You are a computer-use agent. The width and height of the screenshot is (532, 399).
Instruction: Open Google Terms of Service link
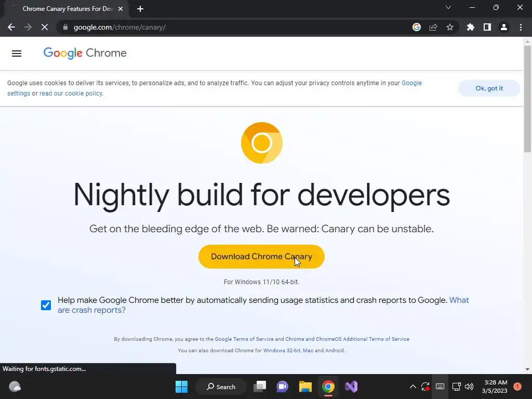[x=244, y=339]
